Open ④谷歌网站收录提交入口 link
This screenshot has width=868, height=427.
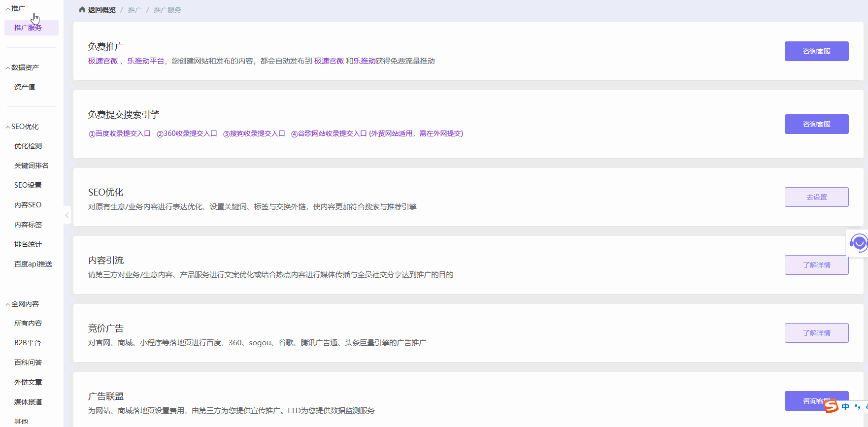pos(329,133)
